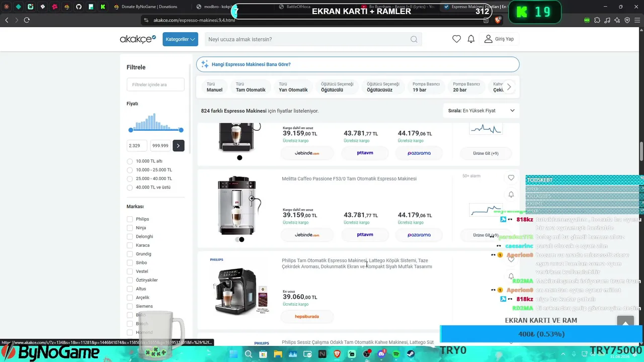Check the Öztiryakiler brand checkbox
The height and width of the screenshot is (362, 644).
(x=130, y=280)
